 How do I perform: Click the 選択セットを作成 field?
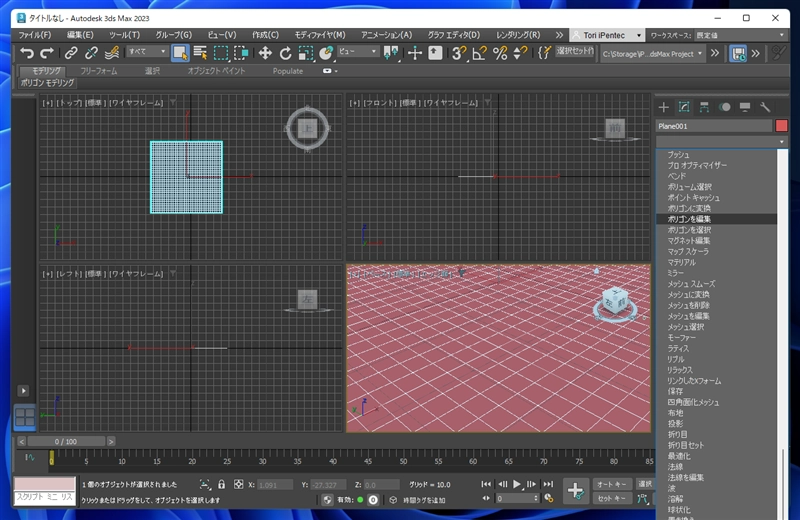tap(575, 51)
